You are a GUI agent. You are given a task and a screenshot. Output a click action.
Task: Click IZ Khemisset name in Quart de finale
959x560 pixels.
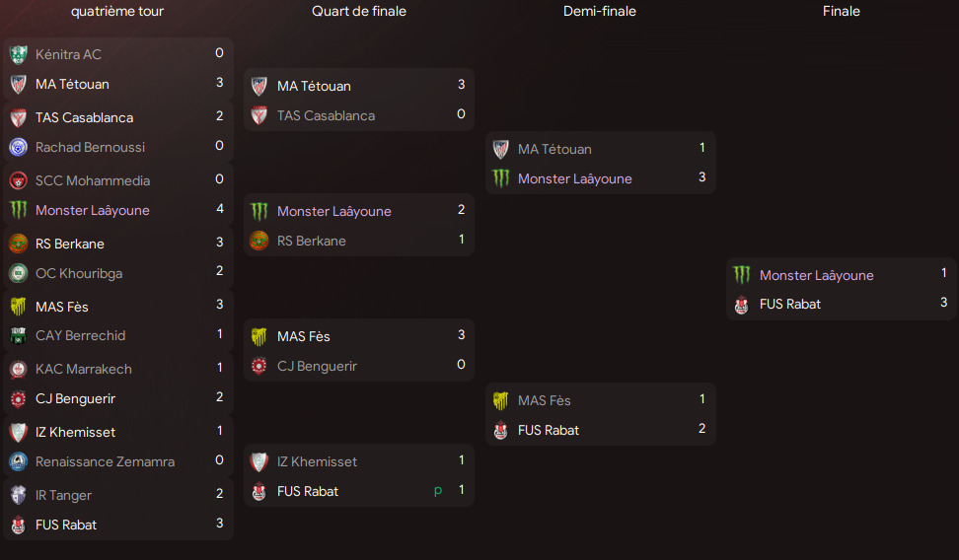[x=317, y=461]
